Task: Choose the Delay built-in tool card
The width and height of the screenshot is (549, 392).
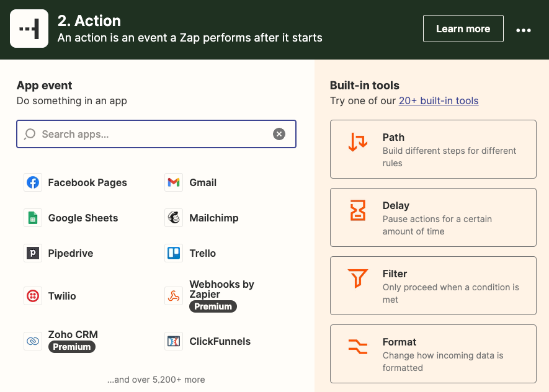Action: 433,217
